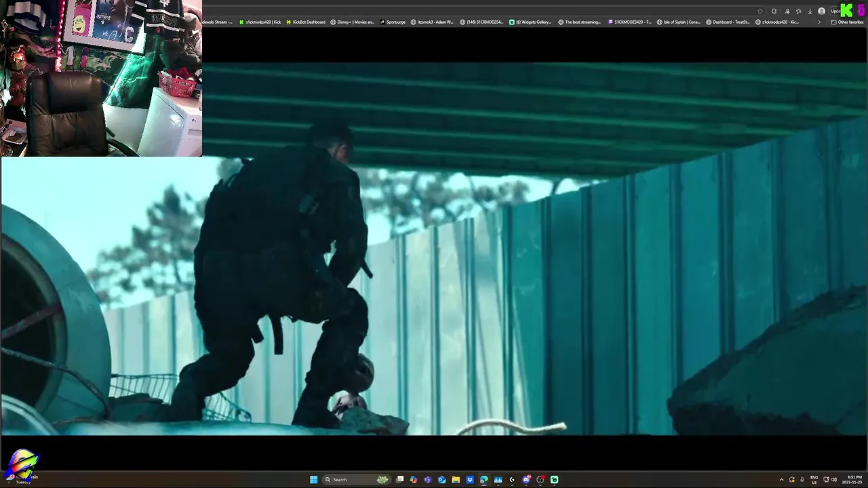The image size is (868, 488).
Task: Open Outlook from the taskbar
Action: tap(442, 480)
